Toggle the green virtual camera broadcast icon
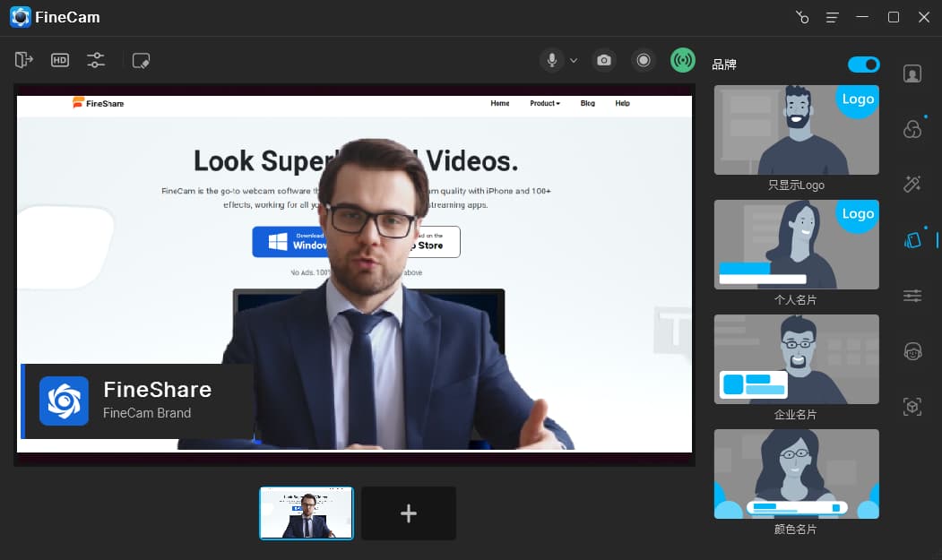This screenshot has width=942, height=560. (683, 60)
